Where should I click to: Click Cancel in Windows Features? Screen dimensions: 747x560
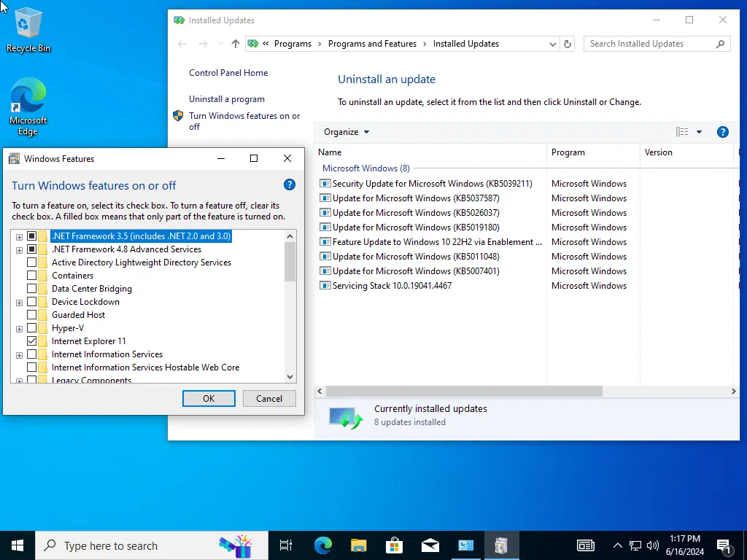coord(269,399)
